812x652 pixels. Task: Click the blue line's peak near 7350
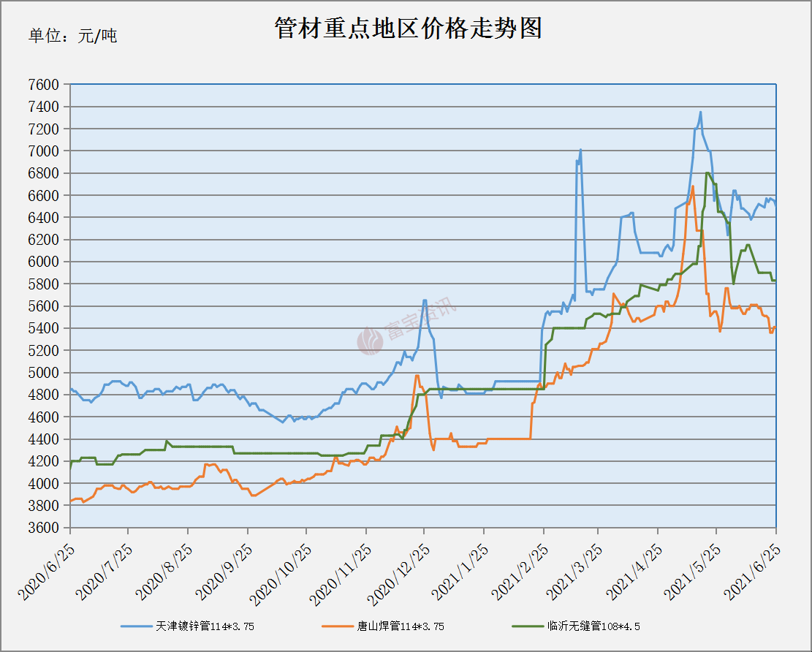click(701, 113)
